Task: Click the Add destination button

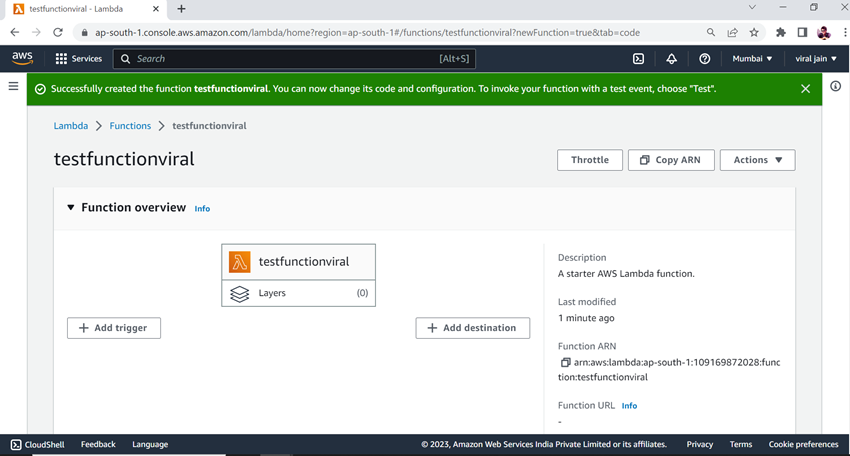Action: pos(473,328)
